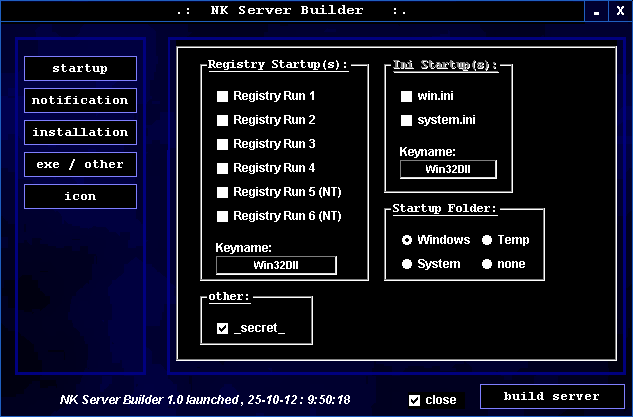633x417 pixels.
Task: Switch to the notification section
Action: 80,100
